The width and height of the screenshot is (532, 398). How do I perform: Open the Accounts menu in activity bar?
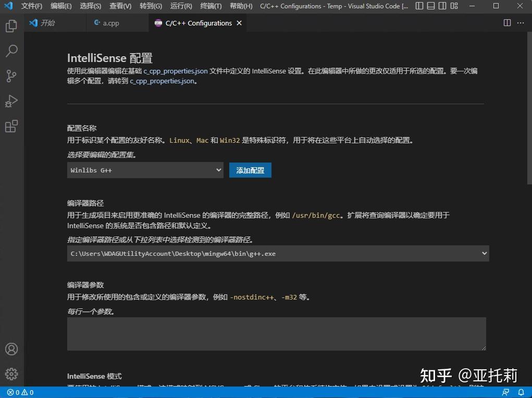[11, 349]
